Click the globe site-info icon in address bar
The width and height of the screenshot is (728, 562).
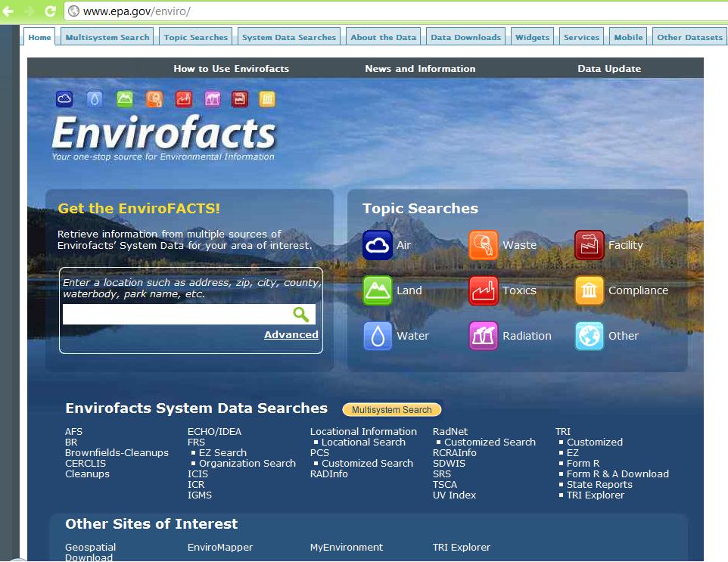pos(73,11)
